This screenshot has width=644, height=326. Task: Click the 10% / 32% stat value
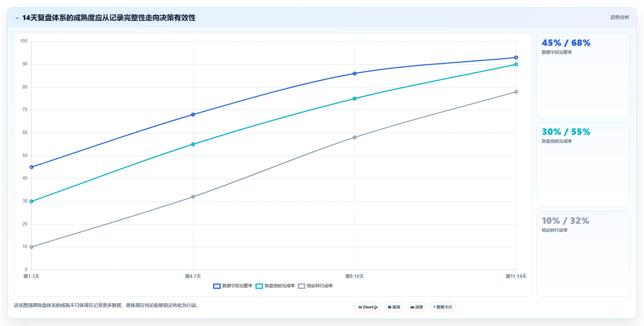coord(565,221)
